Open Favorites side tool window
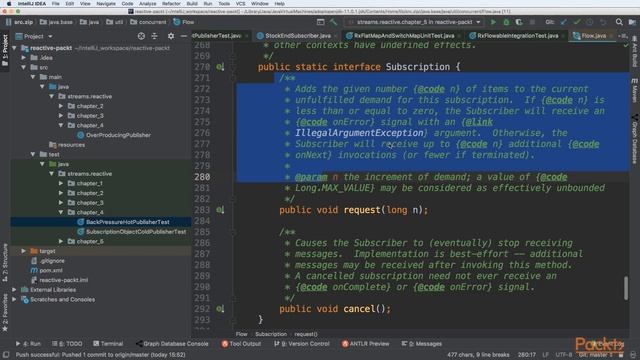Screen dimensions: 640x360 point(5,313)
